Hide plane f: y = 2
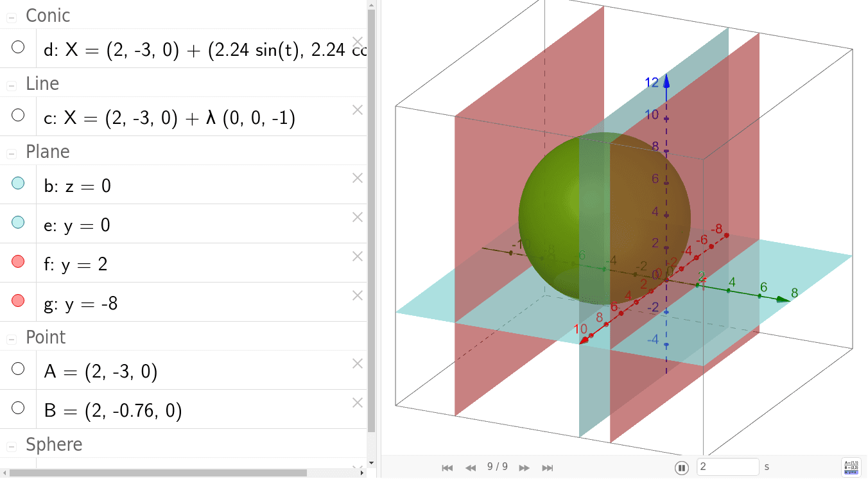 18,261
